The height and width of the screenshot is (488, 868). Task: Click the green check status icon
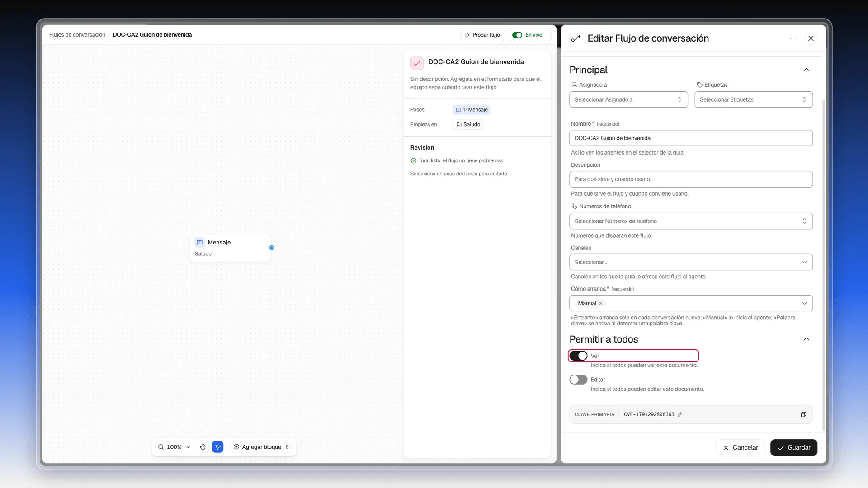(x=413, y=160)
